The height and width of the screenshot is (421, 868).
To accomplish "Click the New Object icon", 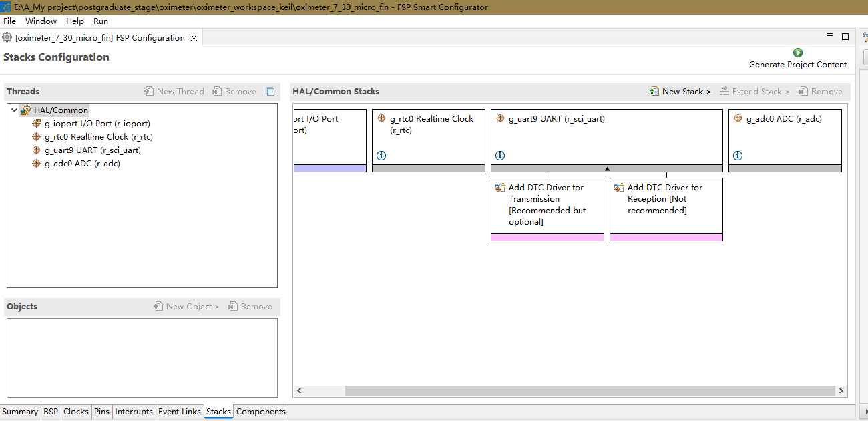I will click(x=158, y=307).
